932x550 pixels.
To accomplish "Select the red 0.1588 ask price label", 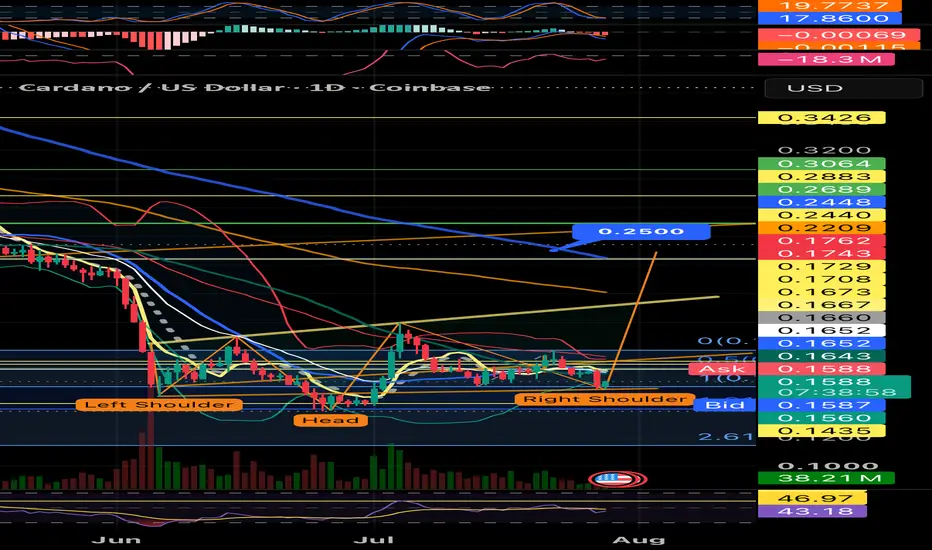I will click(x=821, y=369).
